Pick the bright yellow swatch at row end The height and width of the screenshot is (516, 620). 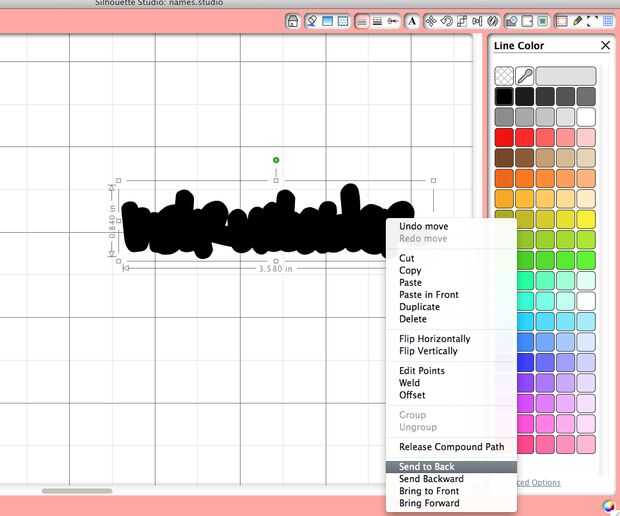click(x=586, y=220)
